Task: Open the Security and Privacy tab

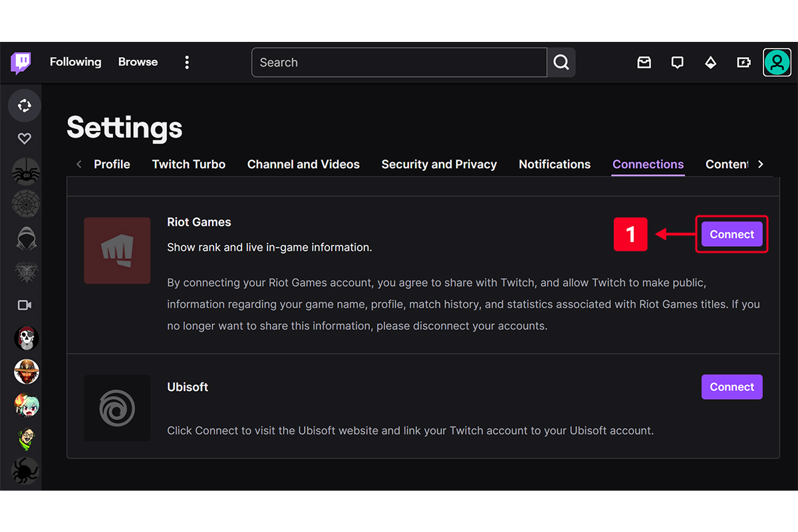Action: point(439,164)
